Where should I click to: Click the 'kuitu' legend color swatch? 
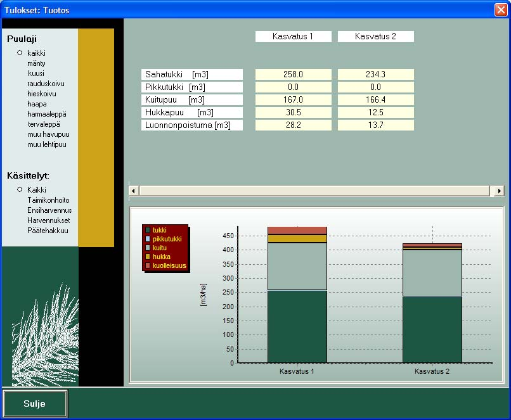148,248
